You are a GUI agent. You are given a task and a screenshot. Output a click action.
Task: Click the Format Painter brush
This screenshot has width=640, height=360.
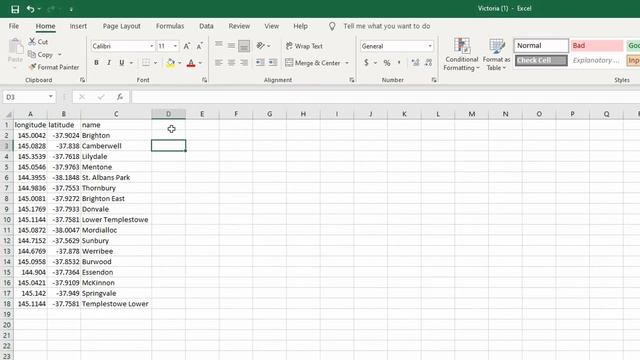point(32,67)
